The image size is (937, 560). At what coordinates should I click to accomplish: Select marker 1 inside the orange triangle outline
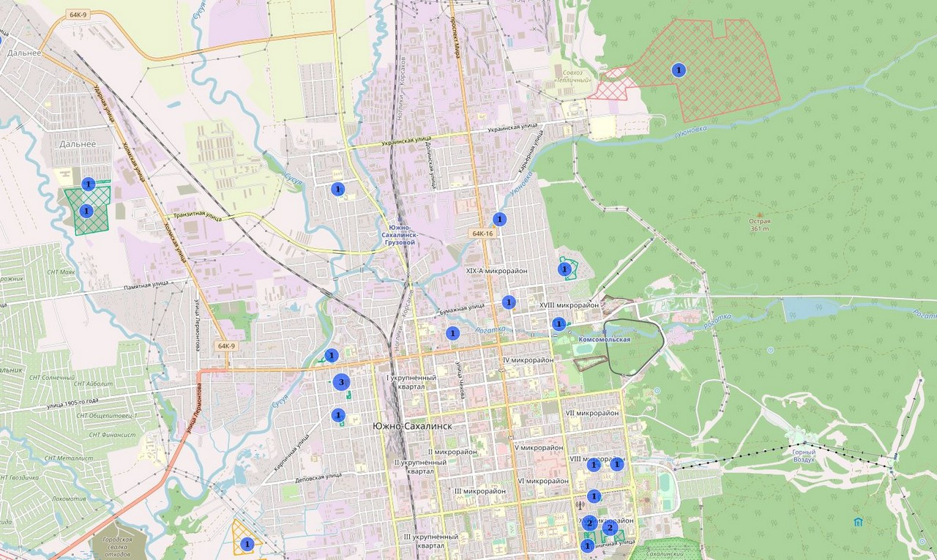pyautogui.click(x=247, y=544)
